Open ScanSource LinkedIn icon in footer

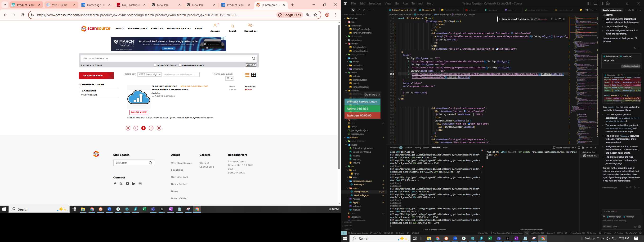[134, 184]
